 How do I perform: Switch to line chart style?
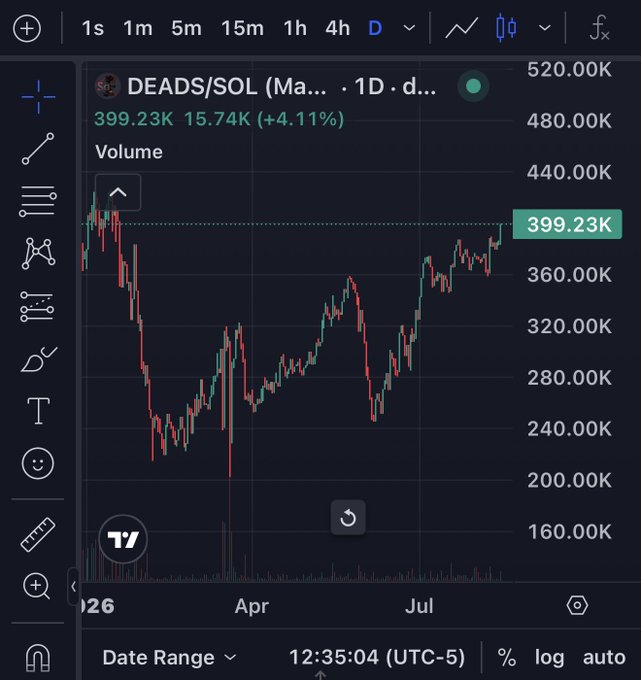[461, 29]
